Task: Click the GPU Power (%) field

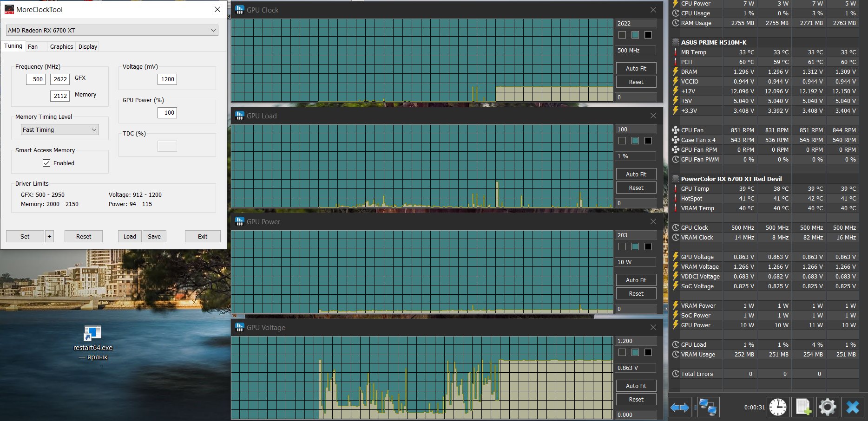Action: [x=167, y=112]
